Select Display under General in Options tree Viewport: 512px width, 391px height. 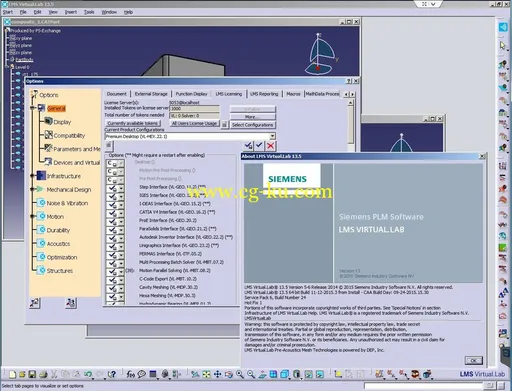click(62, 122)
